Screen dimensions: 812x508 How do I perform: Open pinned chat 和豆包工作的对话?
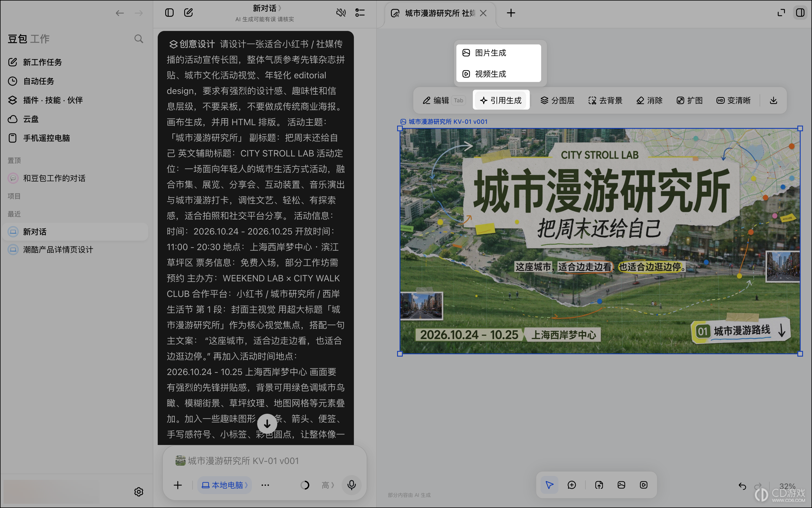pyautogui.click(x=75, y=178)
